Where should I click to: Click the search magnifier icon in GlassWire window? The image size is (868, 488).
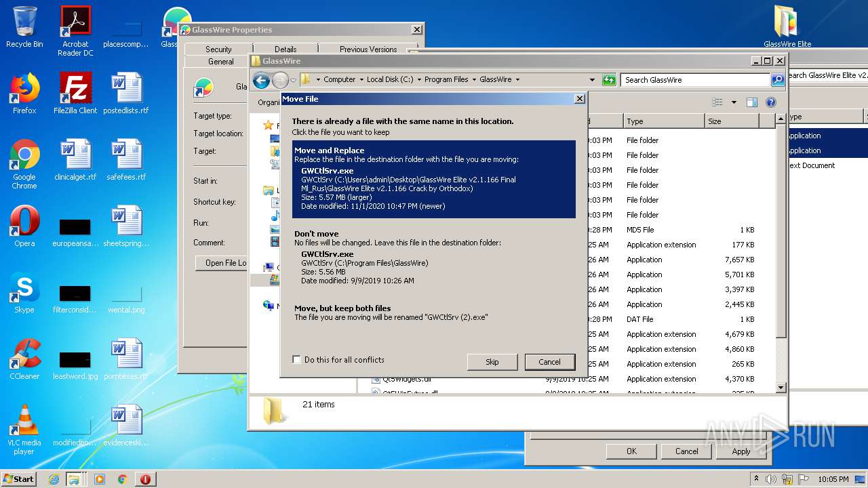point(777,80)
